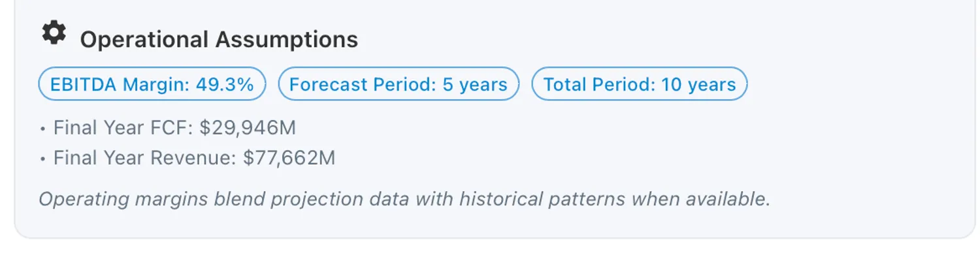
Task: Click the $29,946M FCF value
Action: click(x=248, y=128)
